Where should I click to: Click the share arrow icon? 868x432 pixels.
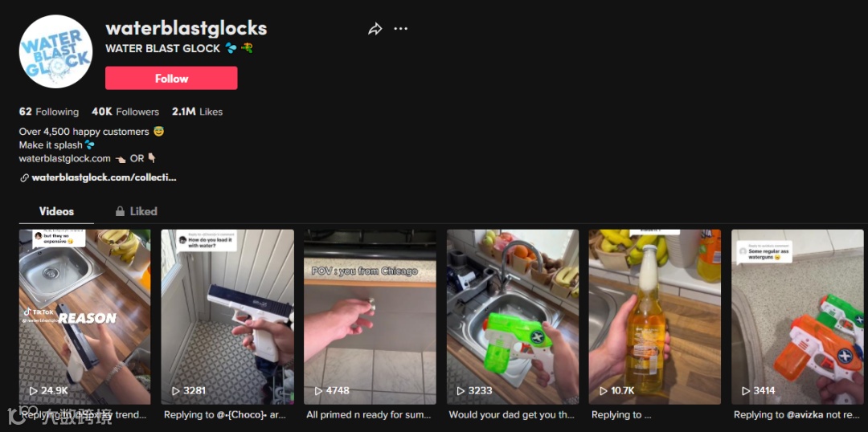(x=375, y=29)
